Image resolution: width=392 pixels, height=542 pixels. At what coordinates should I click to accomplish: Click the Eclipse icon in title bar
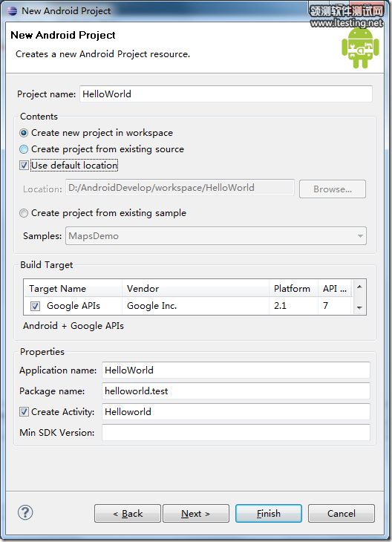12,10
